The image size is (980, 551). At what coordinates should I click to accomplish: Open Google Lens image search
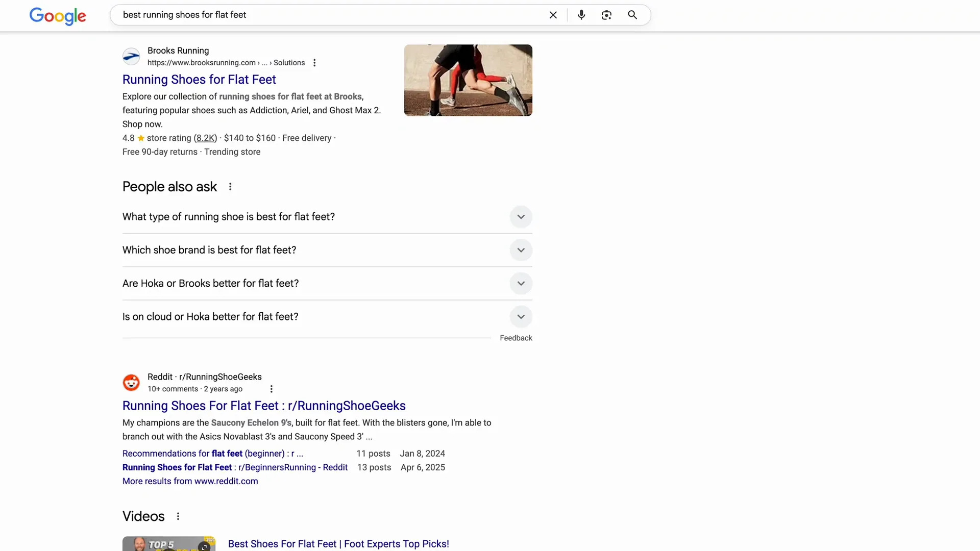click(x=606, y=15)
